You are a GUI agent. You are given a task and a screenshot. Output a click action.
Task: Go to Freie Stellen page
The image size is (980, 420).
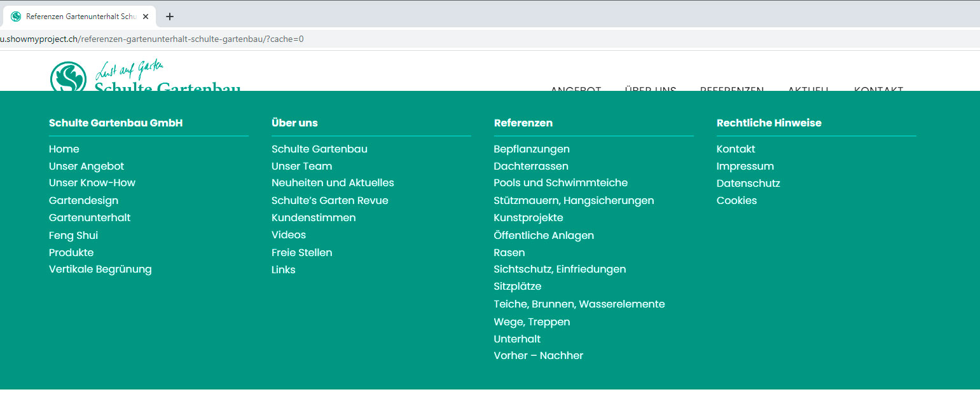click(301, 253)
